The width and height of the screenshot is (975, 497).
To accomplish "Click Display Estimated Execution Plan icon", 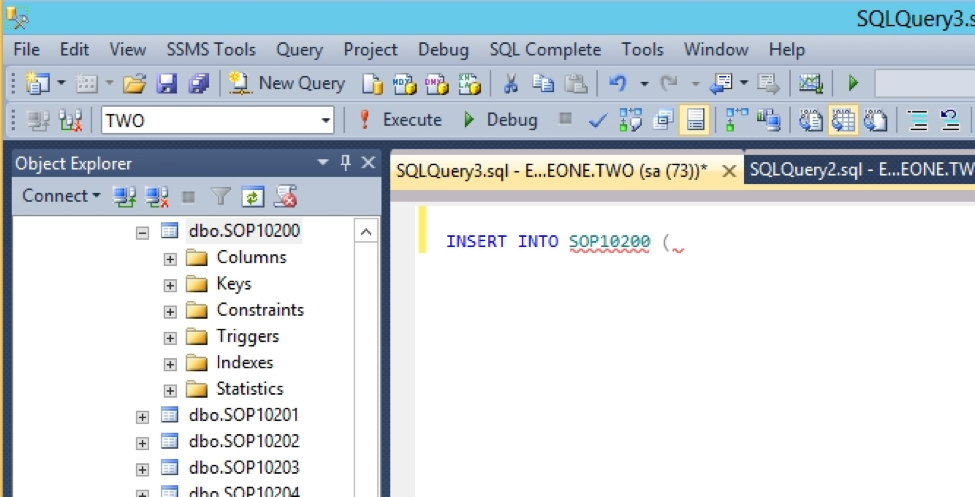I will (x=631, y=120).
